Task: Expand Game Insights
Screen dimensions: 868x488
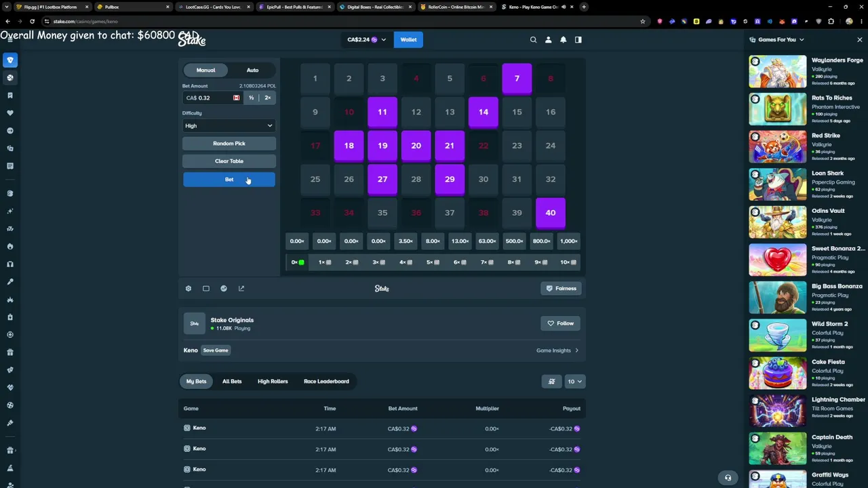Action: (x=557, y=350)
